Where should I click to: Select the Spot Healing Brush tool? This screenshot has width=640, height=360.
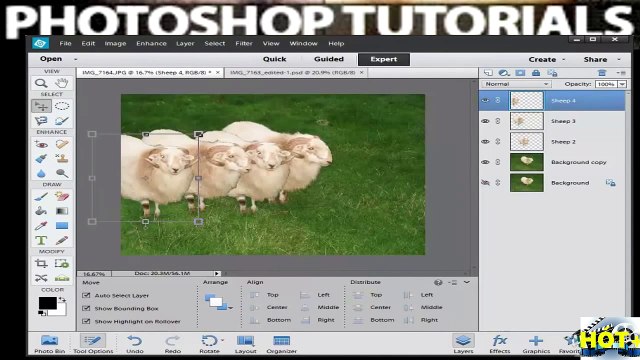click(x=62, y=144)
